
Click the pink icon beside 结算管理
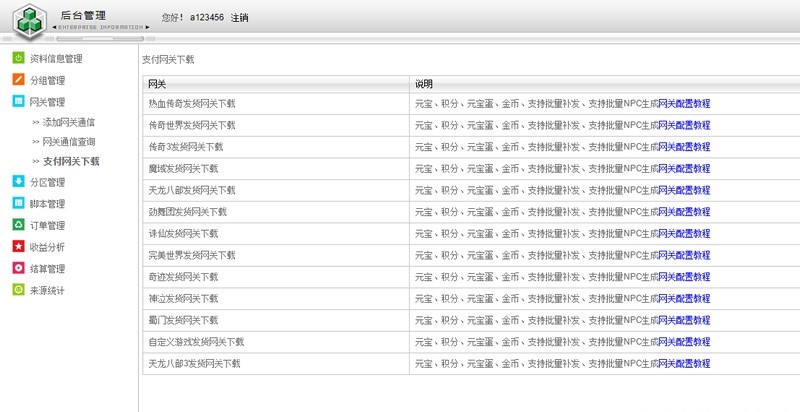pos(19,268)
